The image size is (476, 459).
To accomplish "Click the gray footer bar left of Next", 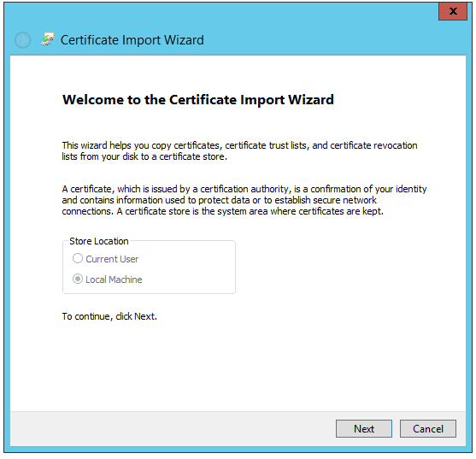I will [x=170, y=428].
